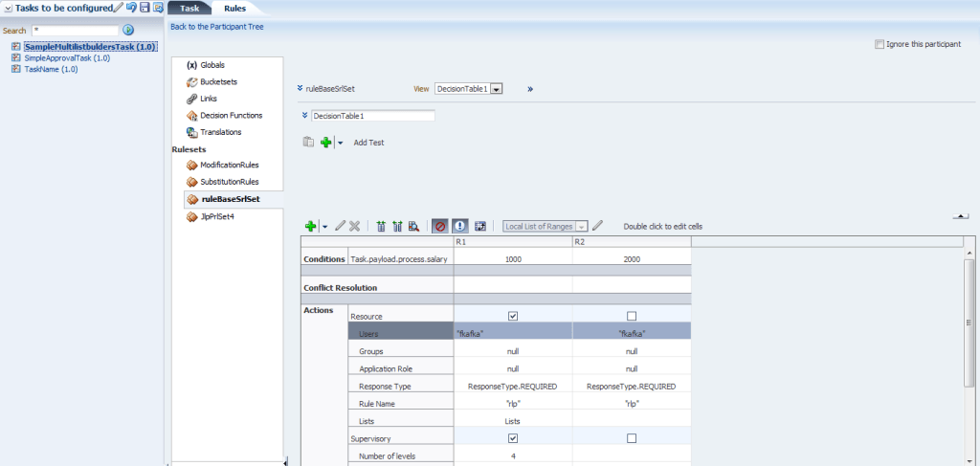Open the Bucketsets section label
Viewport: 980px width, 466px height.
point(219,82)
